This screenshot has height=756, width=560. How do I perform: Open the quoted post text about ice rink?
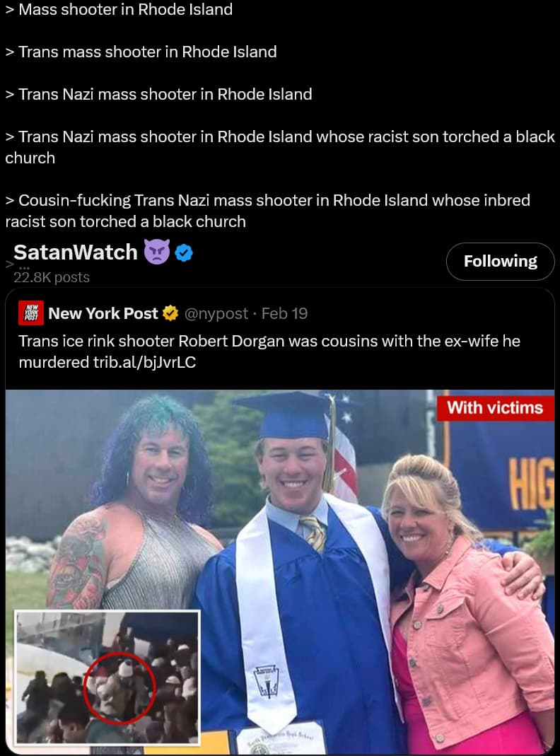(269, 351)
